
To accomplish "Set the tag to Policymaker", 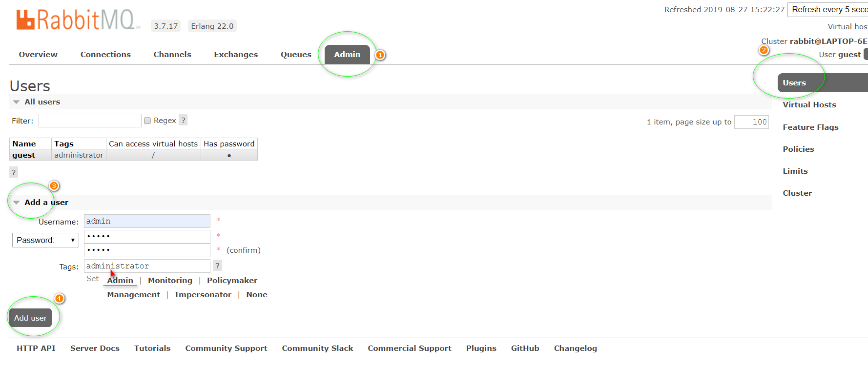I will tap(232, 281).
